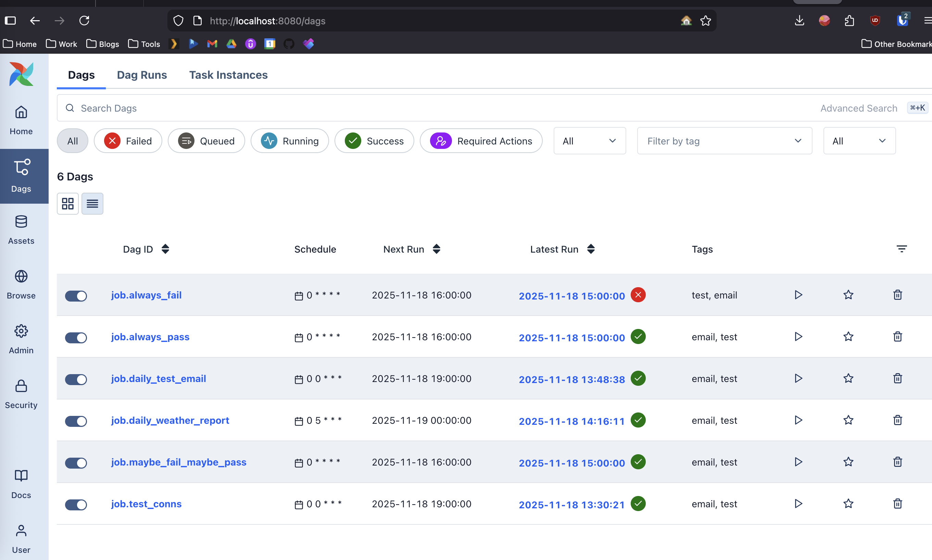Toggle job.daily_weather_report DAG off

click(76, 421)
